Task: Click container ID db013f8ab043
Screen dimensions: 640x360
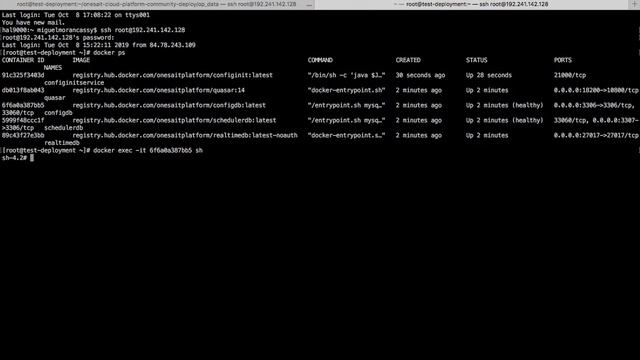Action: 23,90
